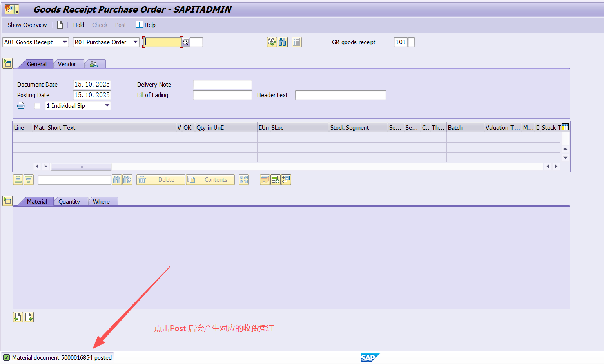Click the new document icon in toolbar
604x364 pixels.
pos(60,25)
